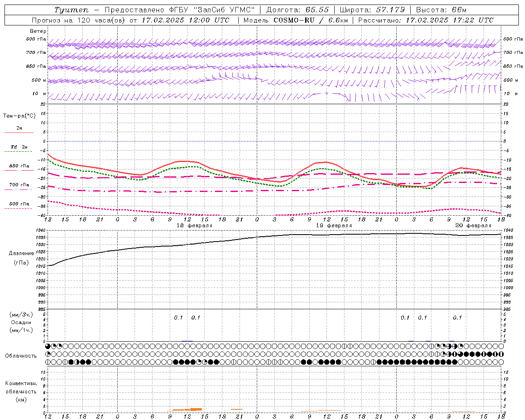Click the "(мм/3ч.)" precipitation unit label
The height and width of the screenshot is (420, 525).
click(21, 315)
